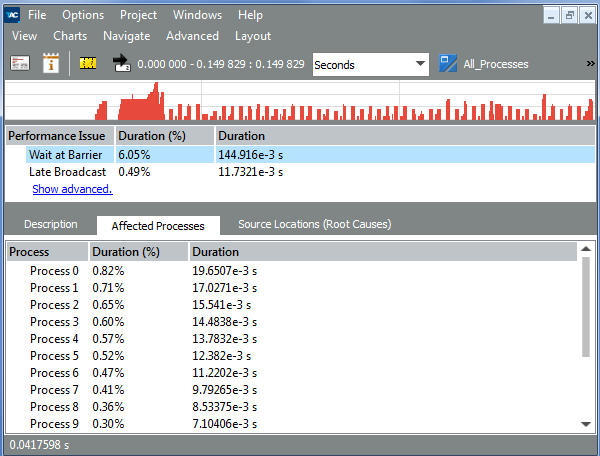Image resolution: width=600 pixels, height=456 pixels.
Task: Click the Trace Analyzer app logo
Action: coord(13,15)
